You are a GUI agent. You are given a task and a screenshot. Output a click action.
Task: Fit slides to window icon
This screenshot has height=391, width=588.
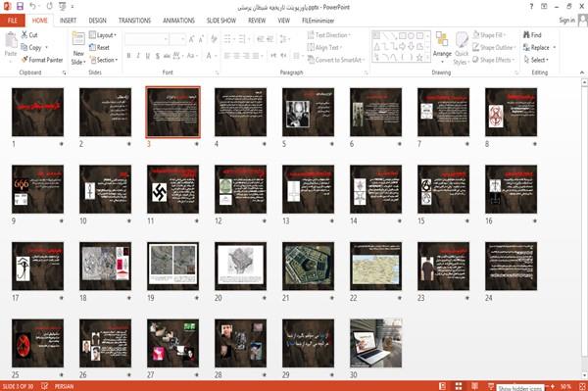(582, 386)
